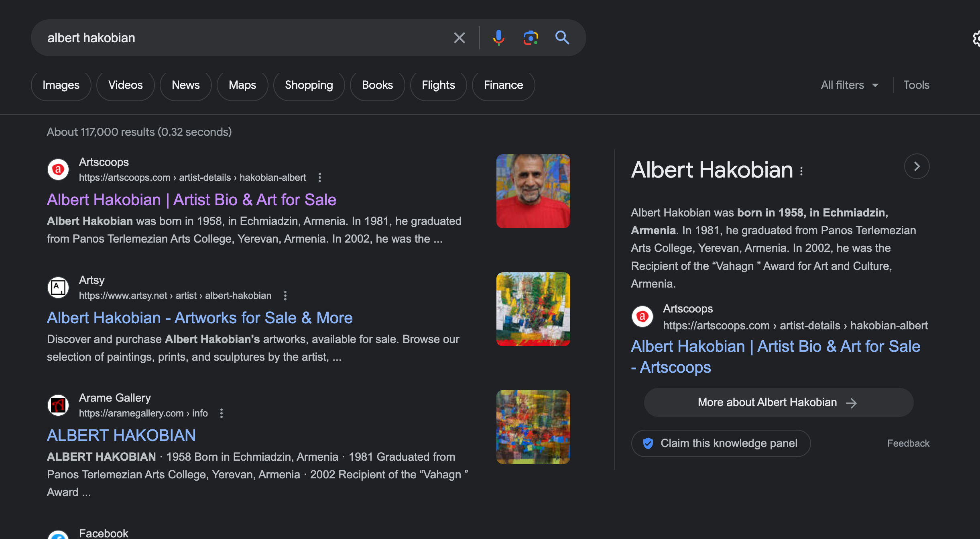The image size is (980, 539).
Task: Open the portrait thumbnail of the Artscoops result
Action: point(533,191)
